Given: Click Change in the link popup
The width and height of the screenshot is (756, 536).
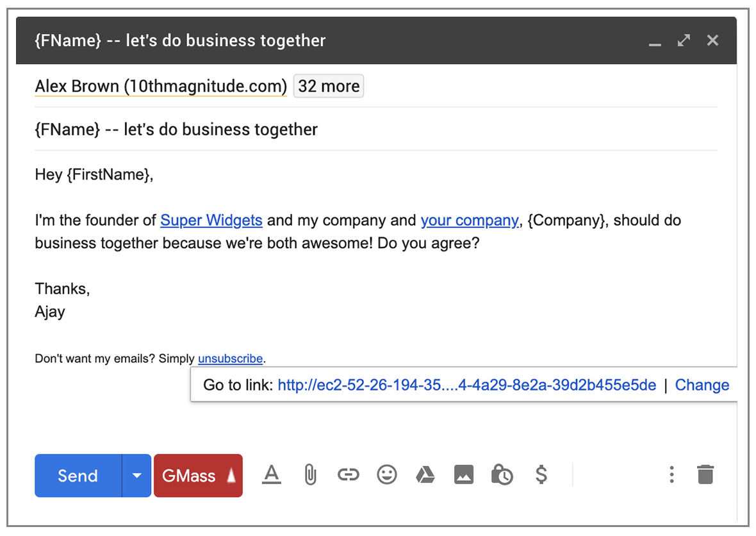Looking at the screenshot, I should pyautogui.click(x=702, y=385).
